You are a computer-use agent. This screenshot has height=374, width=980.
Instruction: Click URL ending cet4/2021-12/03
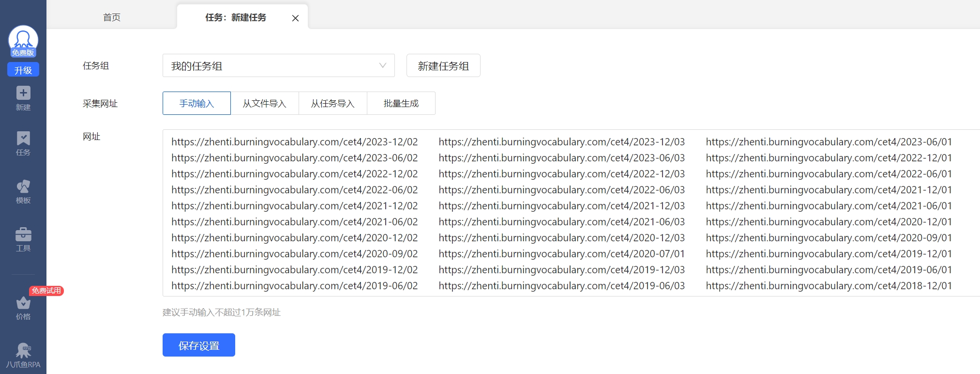pos(562,206)
